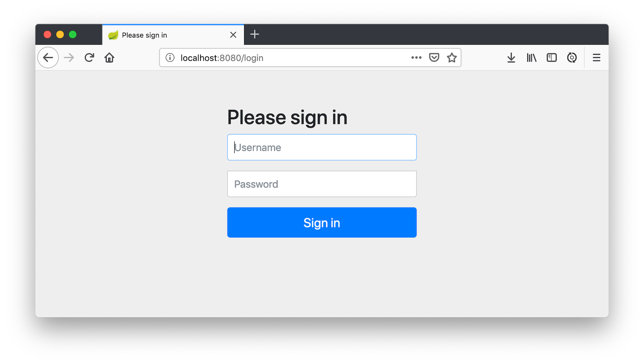
Task: Show site information for localhost
Action: pyautogui.click(x=170, y=58)
